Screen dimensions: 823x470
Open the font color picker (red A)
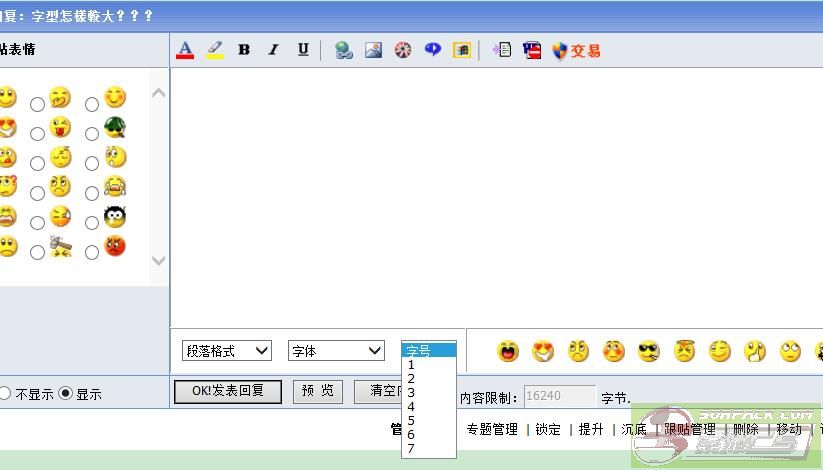184,50
